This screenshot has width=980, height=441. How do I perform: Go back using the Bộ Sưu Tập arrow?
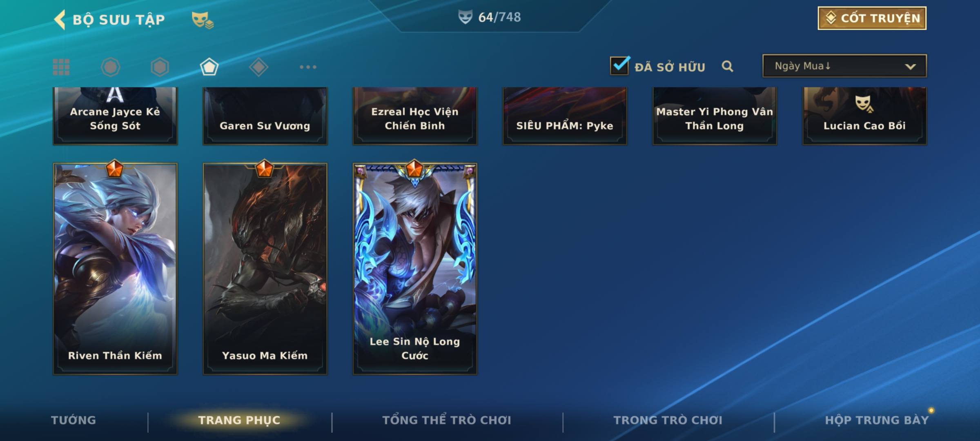pyautogui.click(x=60, y=20)
